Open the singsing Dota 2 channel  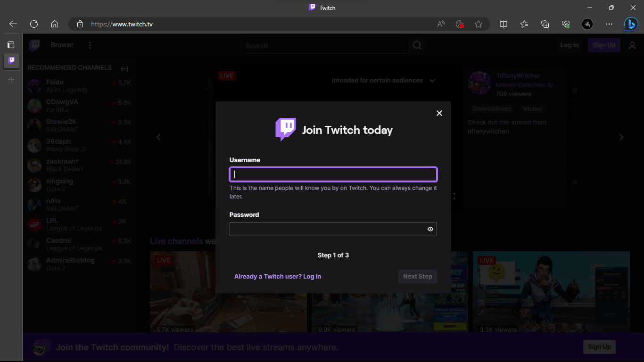(79, 185)
